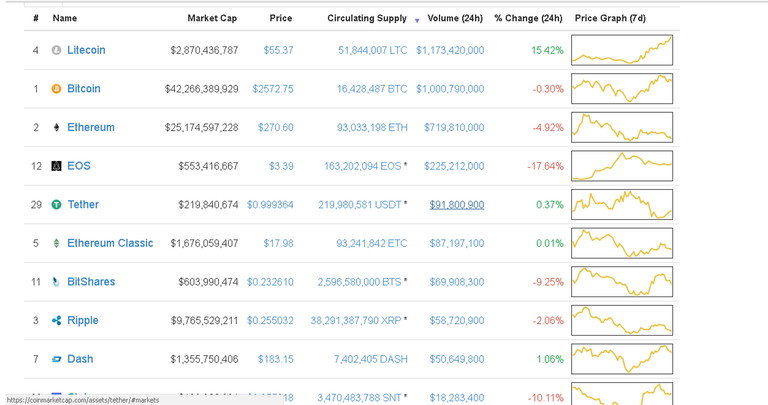Open the Ethereum link
The image size is (768, 405).
pyautogui.click(x=91, y=127)
